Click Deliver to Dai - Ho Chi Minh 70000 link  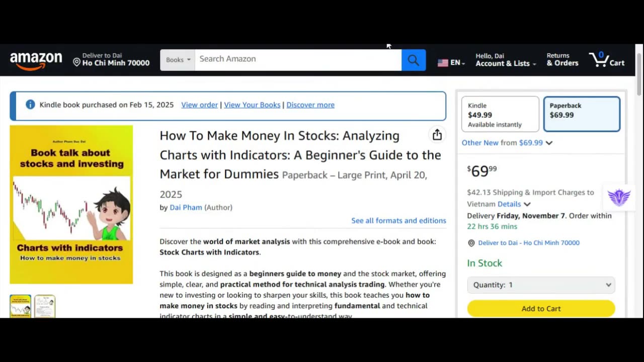pos(529,243)
